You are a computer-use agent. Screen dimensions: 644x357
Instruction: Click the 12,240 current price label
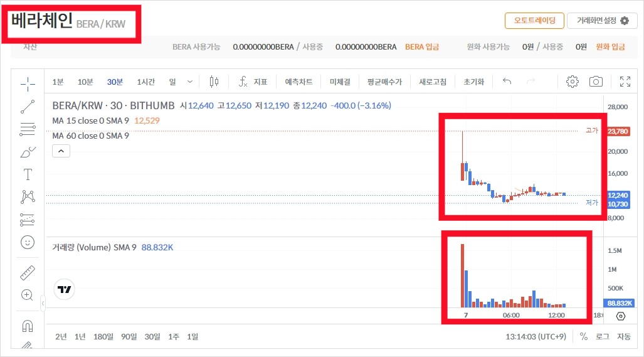coord(618,195)
